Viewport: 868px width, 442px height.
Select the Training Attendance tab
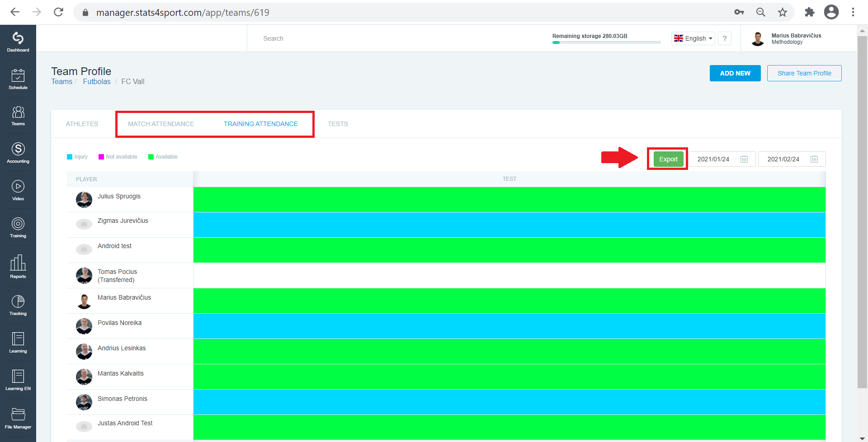point(261,124)
